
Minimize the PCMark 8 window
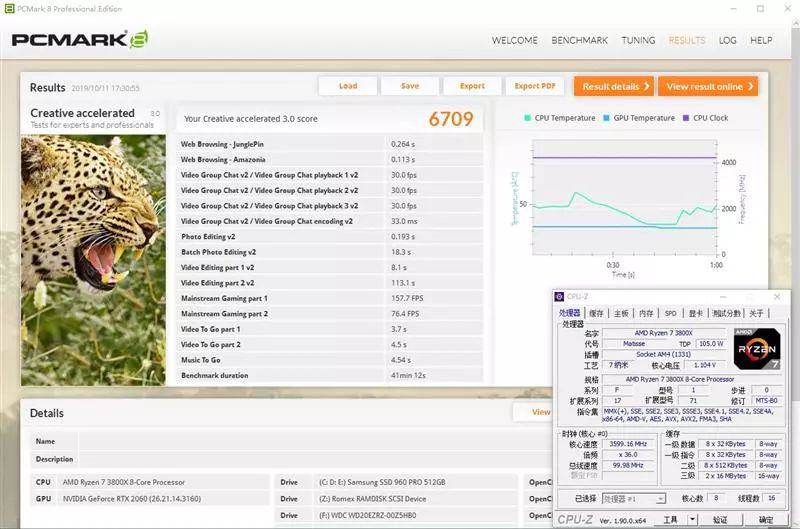(734, 9)
